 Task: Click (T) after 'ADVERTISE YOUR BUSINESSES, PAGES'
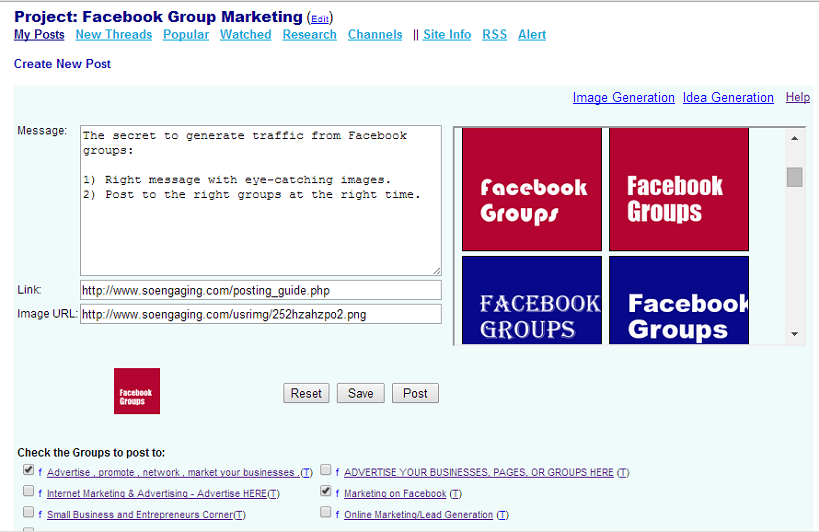point(623,472)
